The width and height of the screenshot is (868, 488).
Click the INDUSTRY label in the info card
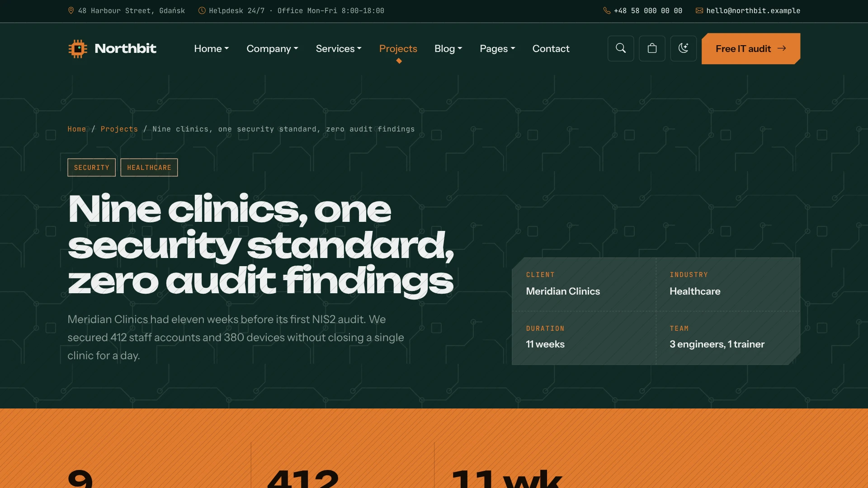click(x=689, y=275)
